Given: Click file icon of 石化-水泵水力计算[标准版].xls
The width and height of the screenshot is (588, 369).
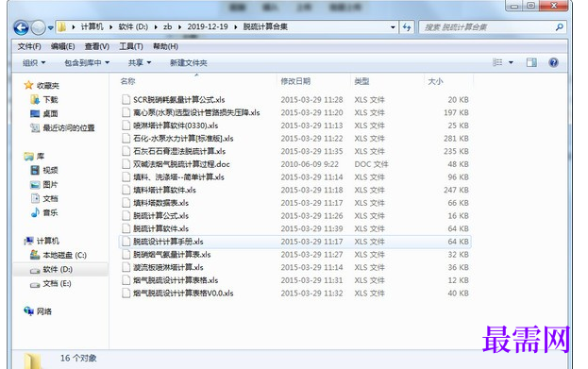Looking at the screenshot, I should click(x=126, y=139).
